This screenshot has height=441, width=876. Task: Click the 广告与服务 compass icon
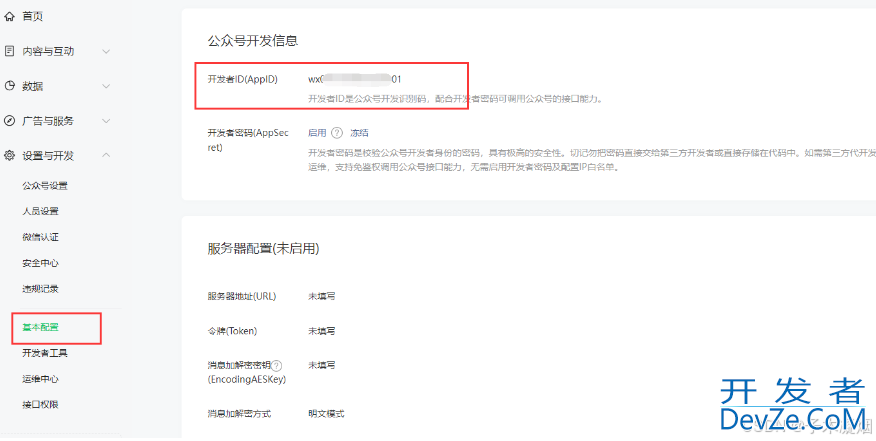10,121
